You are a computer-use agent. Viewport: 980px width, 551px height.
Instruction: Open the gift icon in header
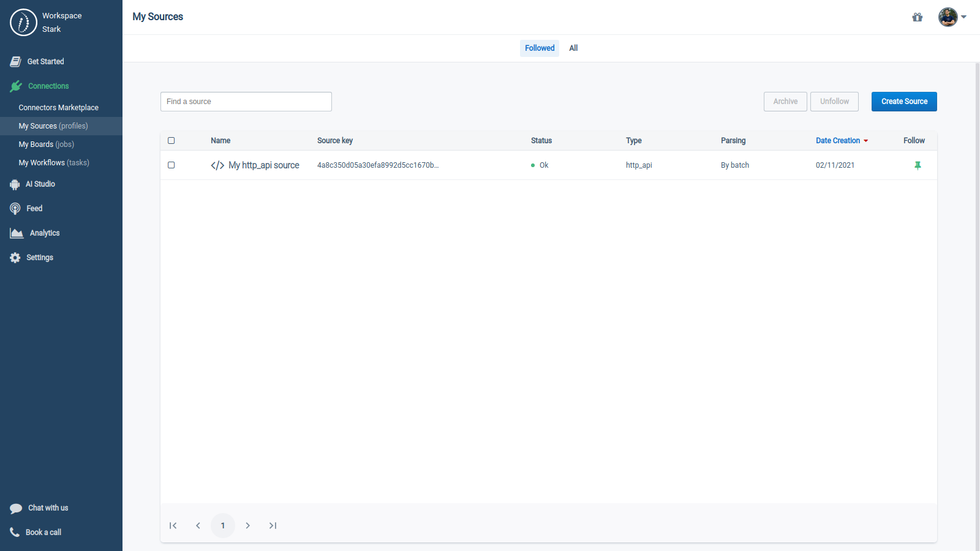917,17
